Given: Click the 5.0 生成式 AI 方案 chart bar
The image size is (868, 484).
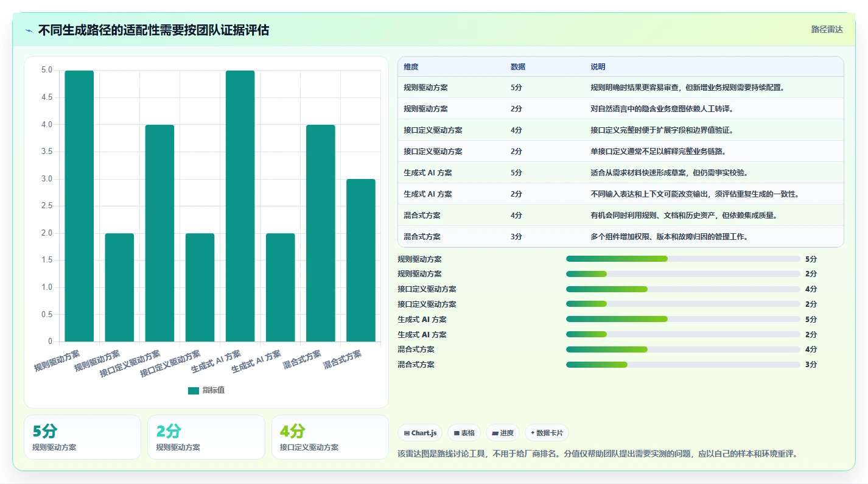Looking at the screenshot, I should 240,206.
